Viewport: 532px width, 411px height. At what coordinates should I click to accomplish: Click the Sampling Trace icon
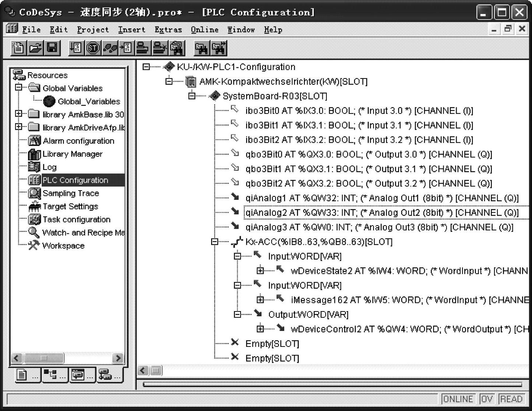[x=34, y=193]
